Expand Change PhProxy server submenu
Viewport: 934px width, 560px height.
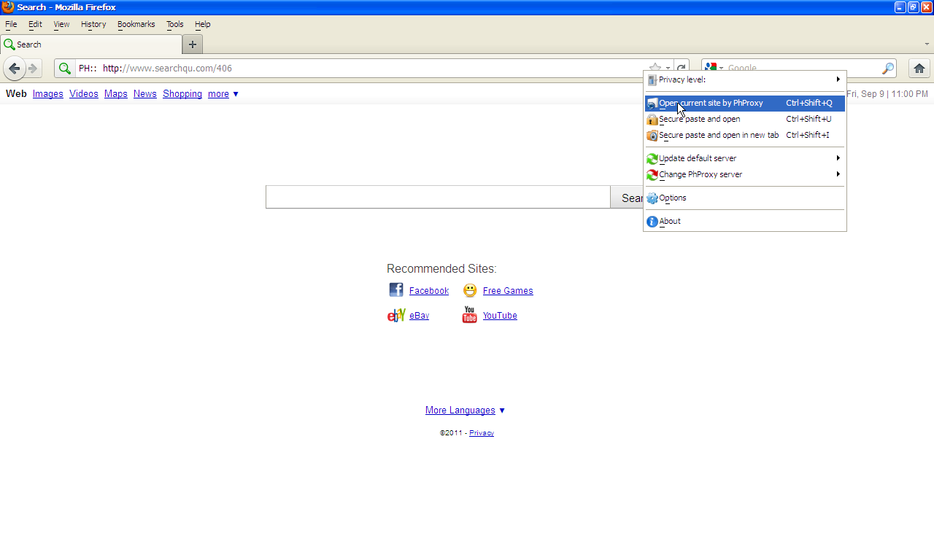(x=744, y=174)
